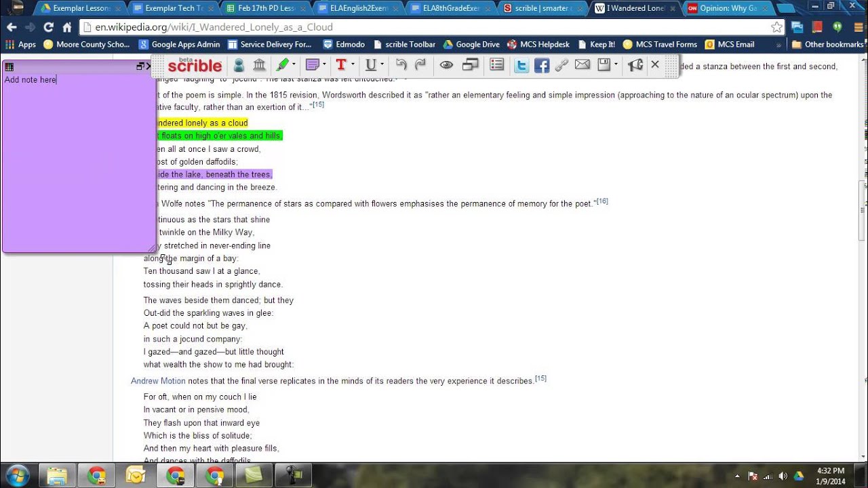
Task: Open footnote reference [16]
Action: pos(602,201)
